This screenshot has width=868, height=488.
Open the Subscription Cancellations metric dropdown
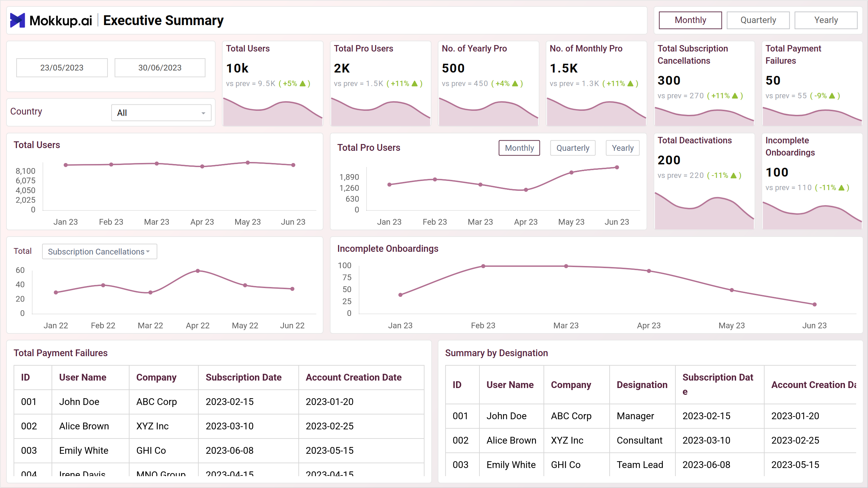point(99,251)
